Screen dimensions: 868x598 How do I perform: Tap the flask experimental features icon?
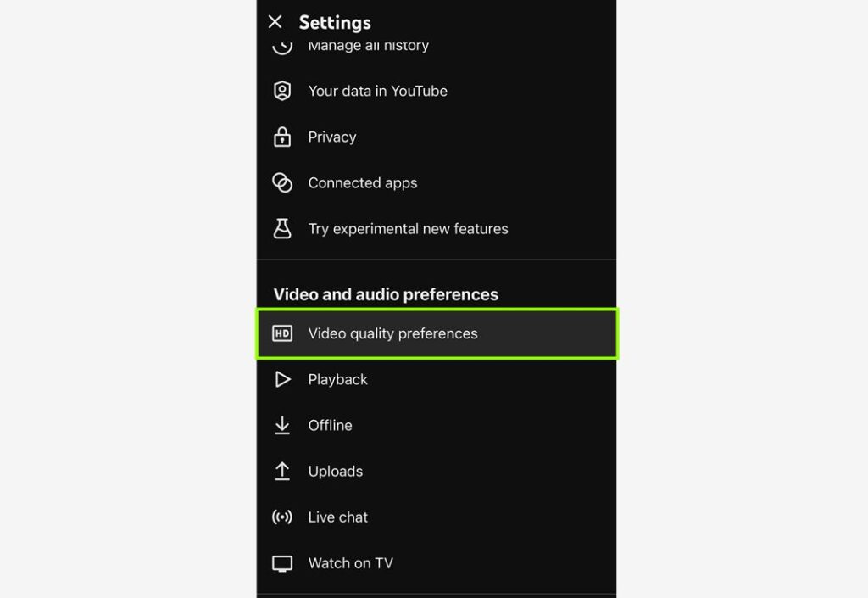(x=282, y=229)
